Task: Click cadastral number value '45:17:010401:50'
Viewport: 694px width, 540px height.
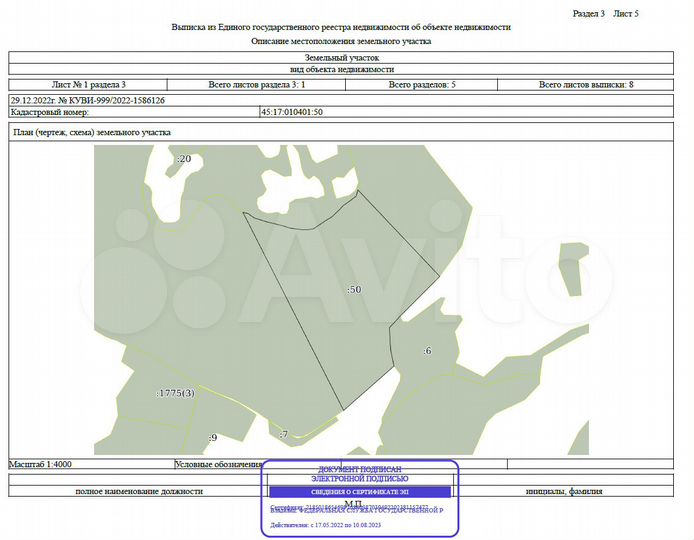Action: point(292,112)
